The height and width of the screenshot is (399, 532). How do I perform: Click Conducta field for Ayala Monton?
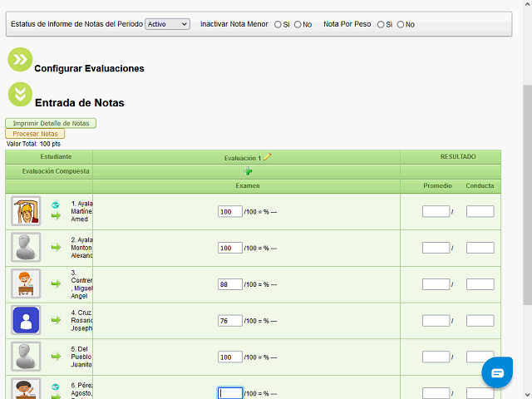(480, 248)
